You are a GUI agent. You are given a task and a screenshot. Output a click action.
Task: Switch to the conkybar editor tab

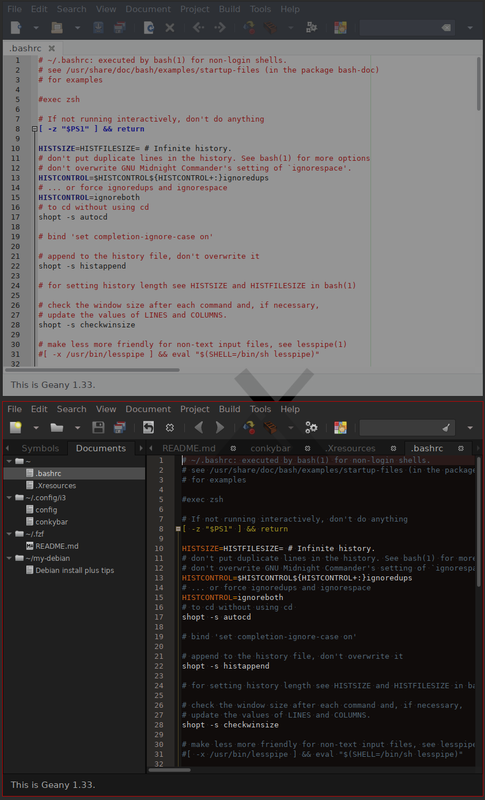pyautogui.click(x=271, y=448)
